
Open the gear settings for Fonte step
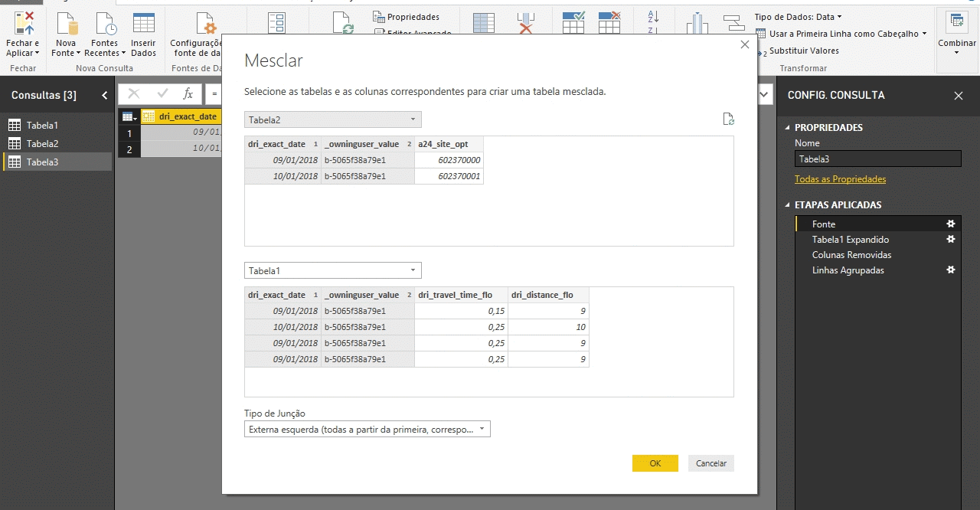951,224
